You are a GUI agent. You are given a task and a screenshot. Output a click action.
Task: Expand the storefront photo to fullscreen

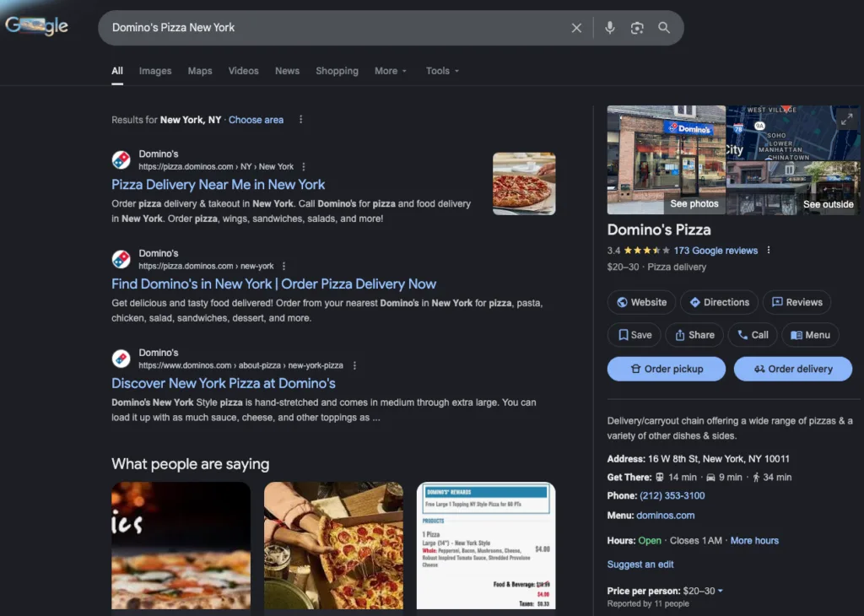[x=847, y=119]
